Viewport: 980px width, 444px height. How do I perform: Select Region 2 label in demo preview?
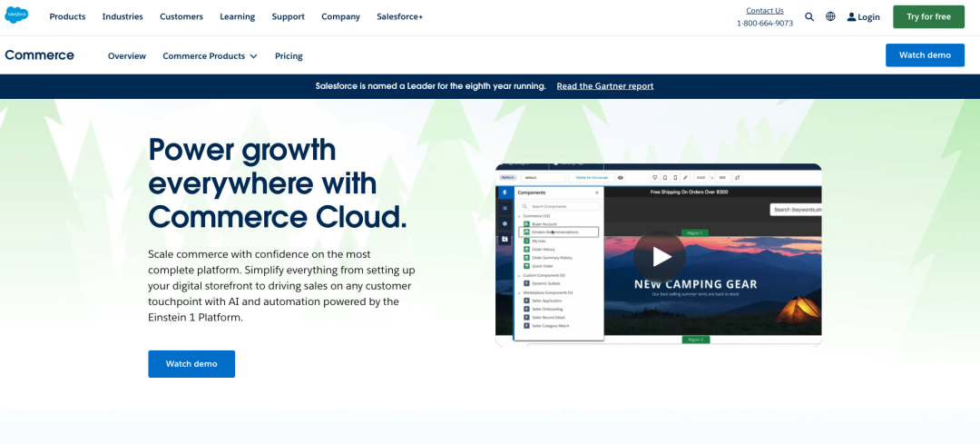(x=696, y=340)
